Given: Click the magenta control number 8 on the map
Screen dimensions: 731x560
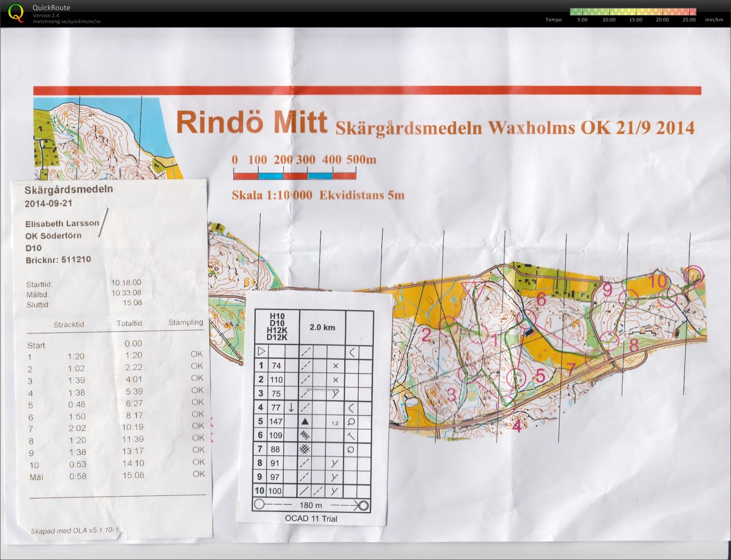Looking at the screenshot, I should click(x=634, y=346).
